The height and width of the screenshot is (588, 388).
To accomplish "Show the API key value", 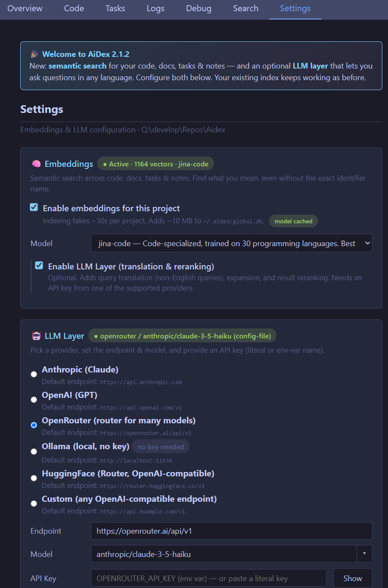I will pyautogui.click(x=353, y=579).
